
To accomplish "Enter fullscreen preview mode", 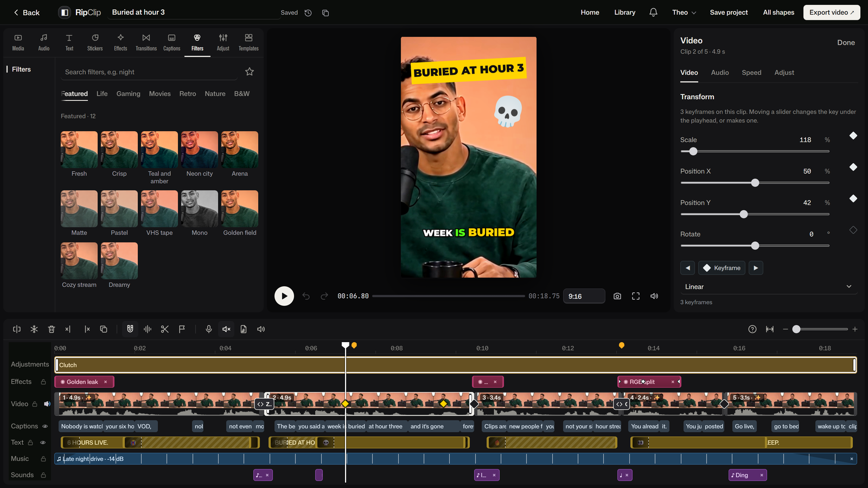I will (x=636, y=296).
